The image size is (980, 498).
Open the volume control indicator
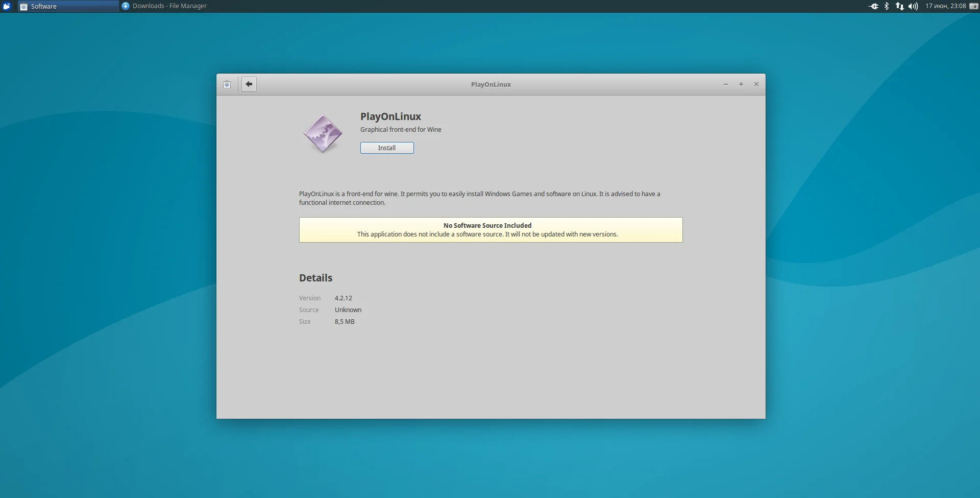913,6
